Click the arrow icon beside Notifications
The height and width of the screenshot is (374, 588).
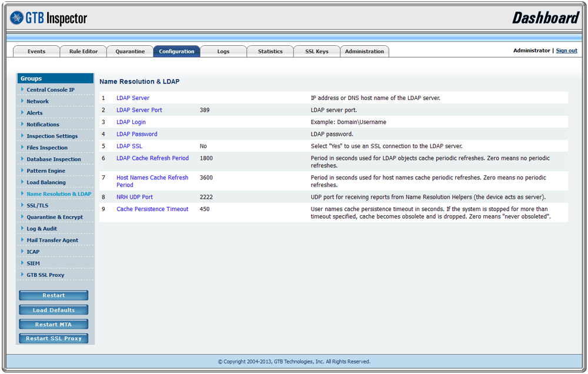pos(22,124)
